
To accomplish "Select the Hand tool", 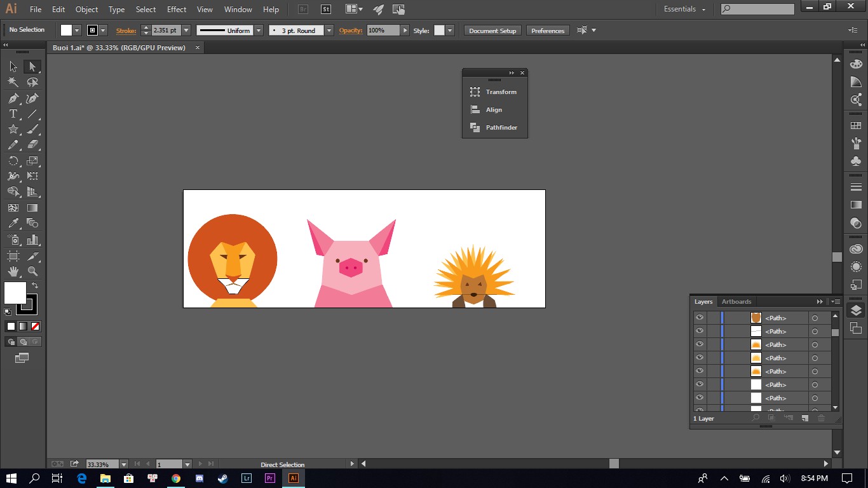I will [13, 271].
